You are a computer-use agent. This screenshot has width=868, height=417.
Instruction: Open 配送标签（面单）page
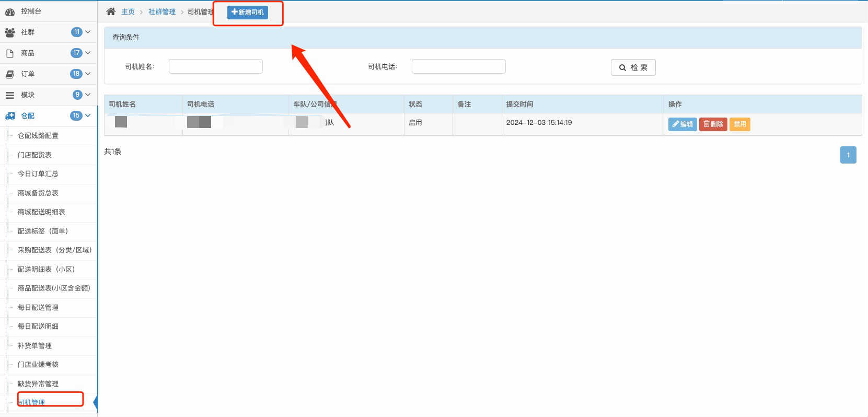point(43,231)
